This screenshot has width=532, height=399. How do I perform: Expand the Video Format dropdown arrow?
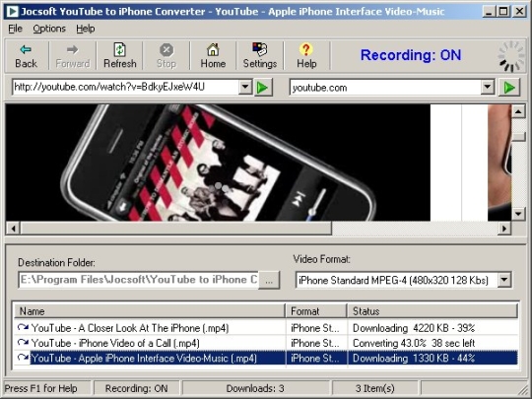tap(504, 280)
